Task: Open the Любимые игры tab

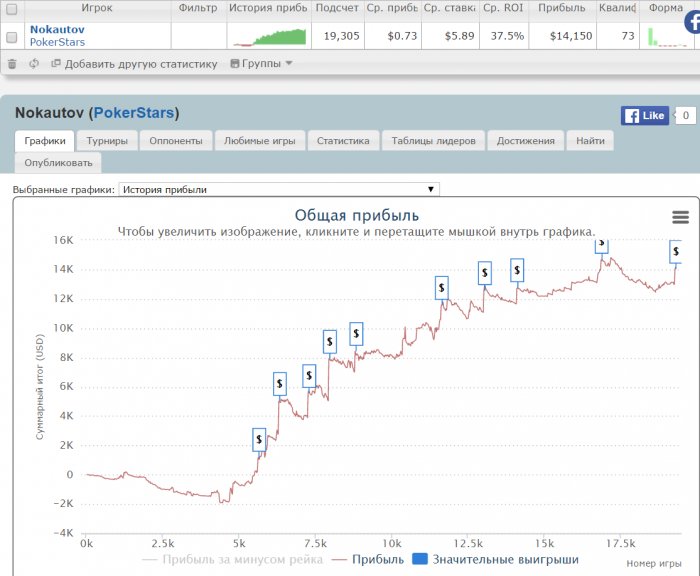Action: click(259, 141)
